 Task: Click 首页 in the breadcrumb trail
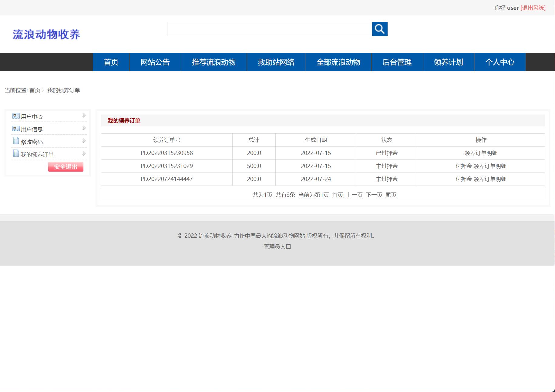[x=35, y=90]
